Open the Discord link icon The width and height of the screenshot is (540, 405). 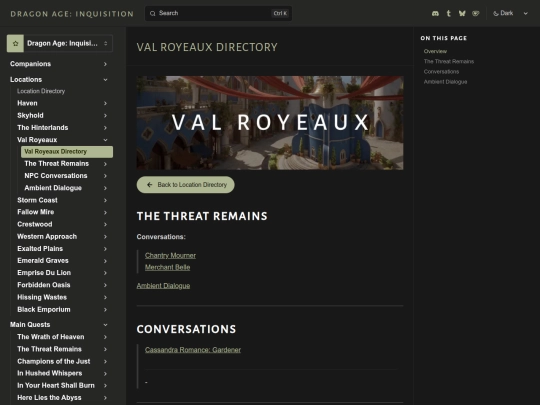pyautogui.click(x=435, y=13)
